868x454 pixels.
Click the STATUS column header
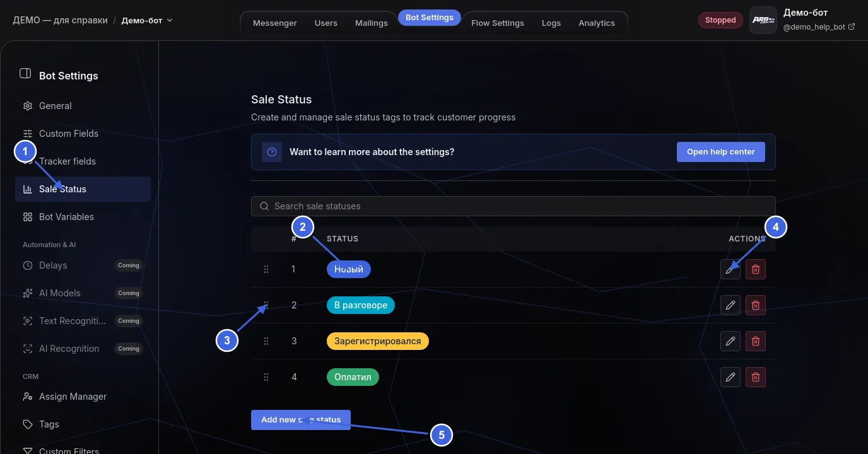pos(343,239)
